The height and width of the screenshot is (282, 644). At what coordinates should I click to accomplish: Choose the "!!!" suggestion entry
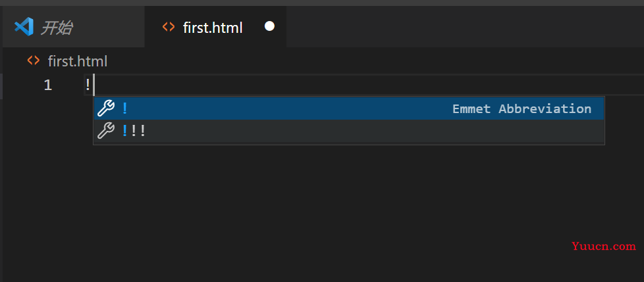pos(349,131)
